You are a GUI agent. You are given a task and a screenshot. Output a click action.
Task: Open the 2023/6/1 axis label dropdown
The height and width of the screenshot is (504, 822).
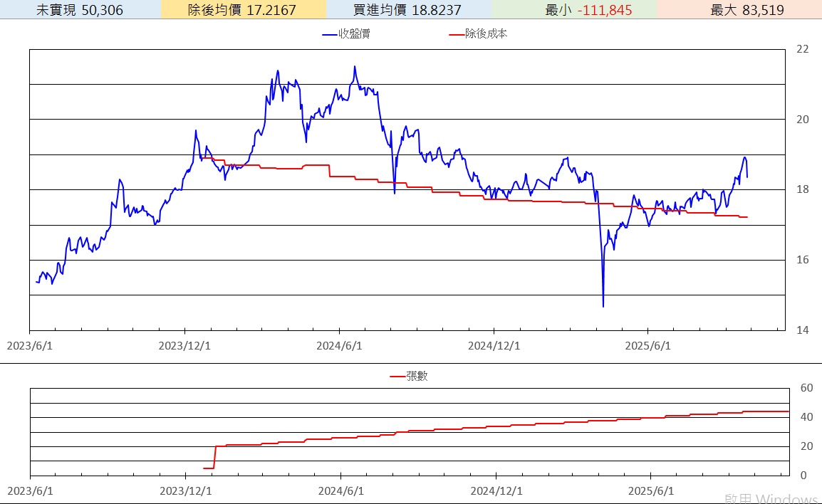[x=30, y=345]
